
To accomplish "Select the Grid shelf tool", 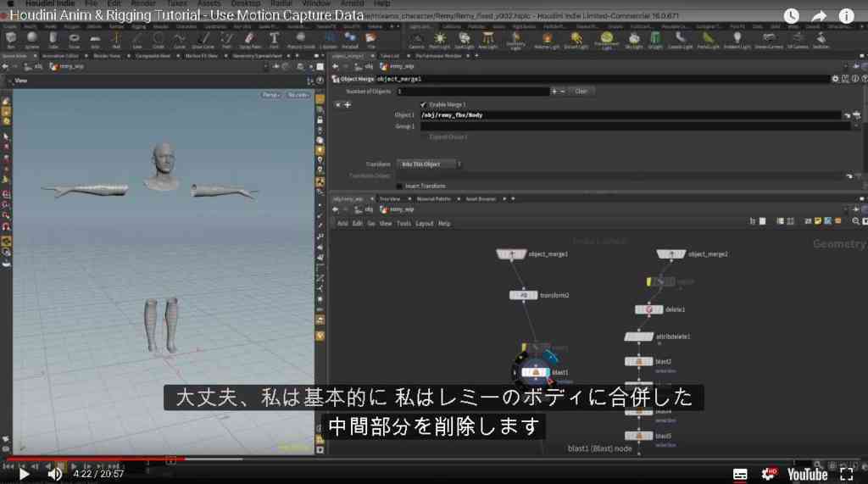I will tap(95, 40).
